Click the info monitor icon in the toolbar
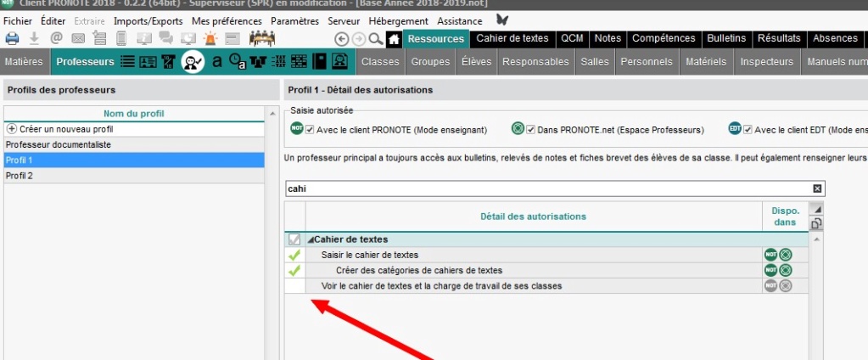Screen dimensions: 868x360 (x=144, y=39)
